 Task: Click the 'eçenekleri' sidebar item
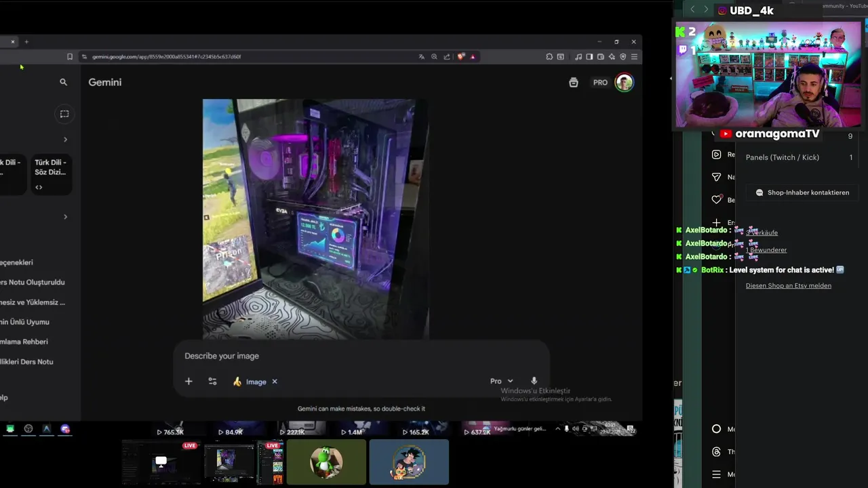(16, 262)
